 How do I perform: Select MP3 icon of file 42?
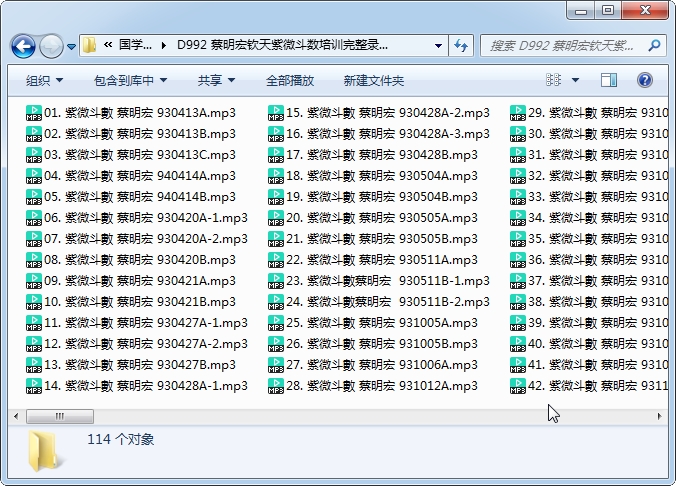[x=518, y=386]
